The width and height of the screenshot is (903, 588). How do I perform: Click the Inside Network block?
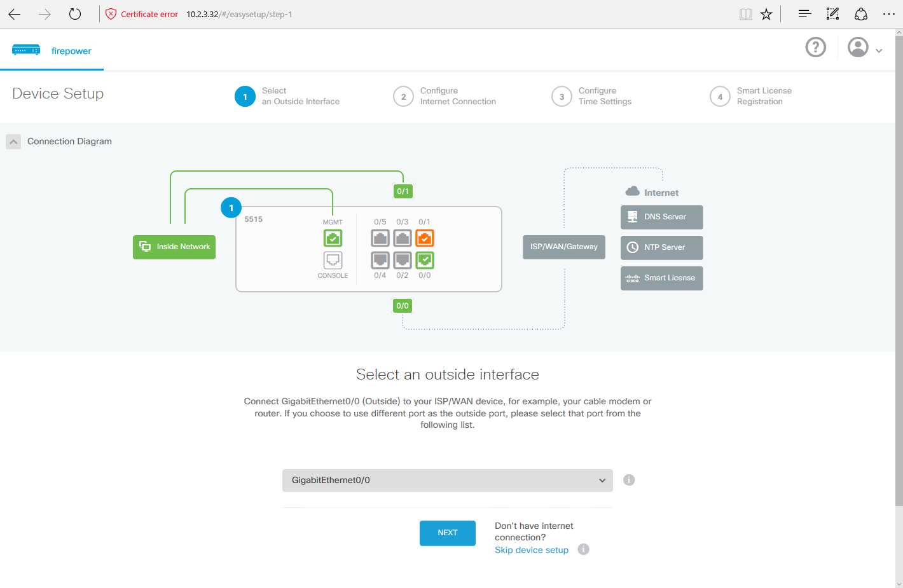(x=174, y=247)
